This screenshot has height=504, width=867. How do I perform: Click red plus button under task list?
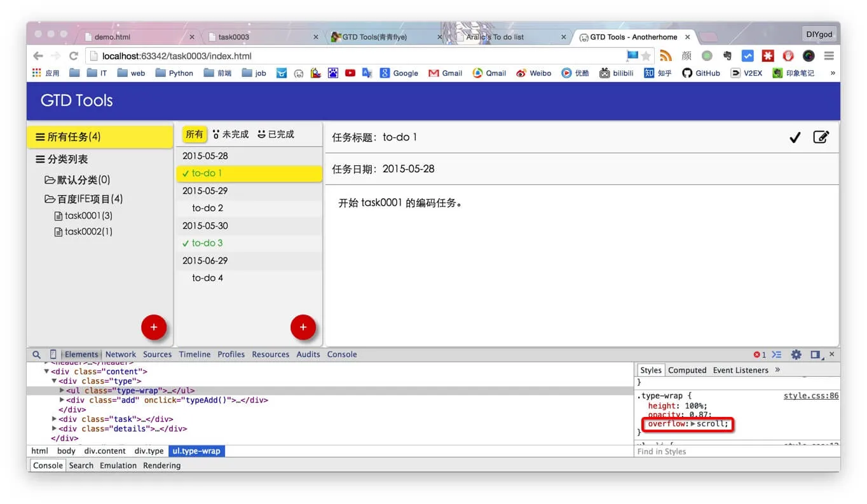[303, 327]
